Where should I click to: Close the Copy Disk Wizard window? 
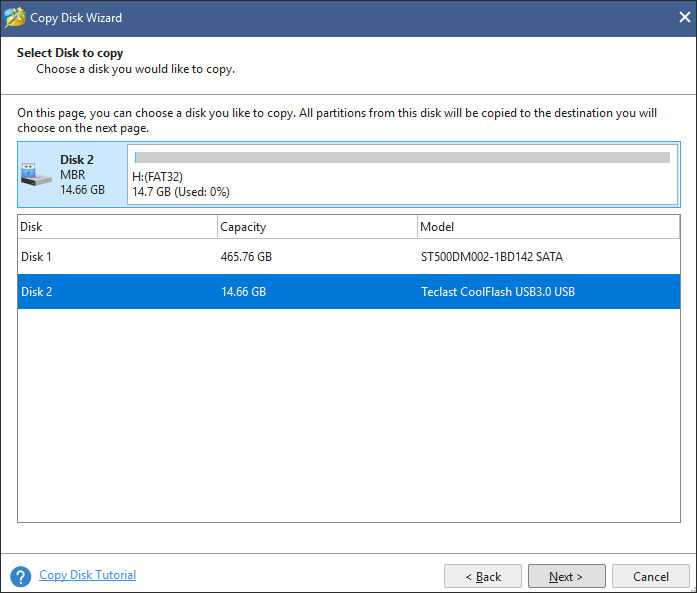(685, 17)
